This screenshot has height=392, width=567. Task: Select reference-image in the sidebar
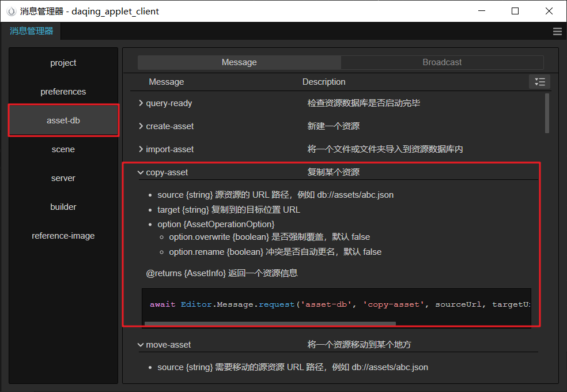(x=63, y=236)
